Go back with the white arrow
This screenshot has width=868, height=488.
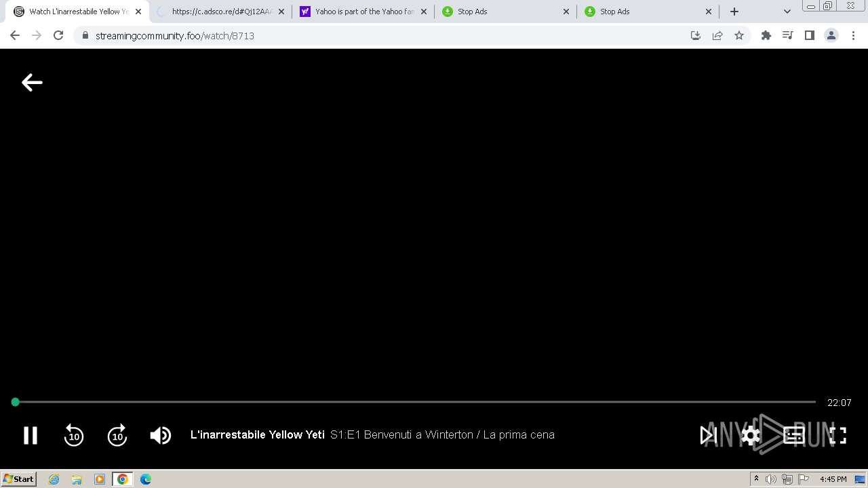32,83
